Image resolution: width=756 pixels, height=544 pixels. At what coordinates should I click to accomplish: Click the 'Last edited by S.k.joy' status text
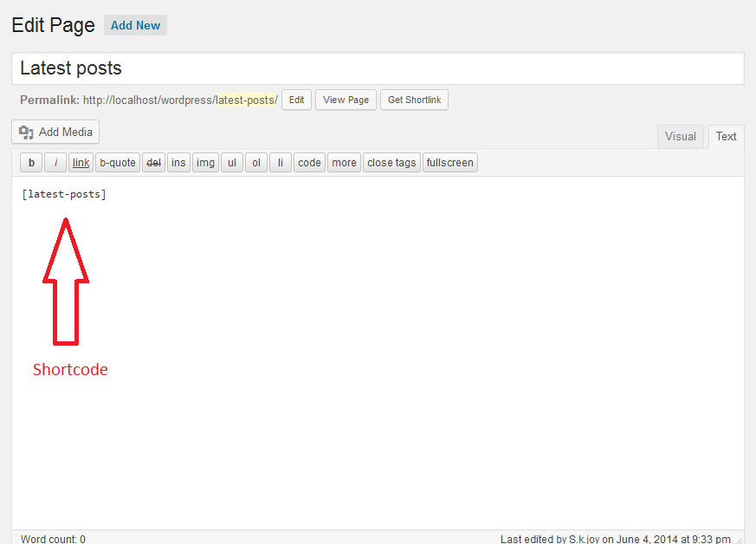(x=615, y=539)
